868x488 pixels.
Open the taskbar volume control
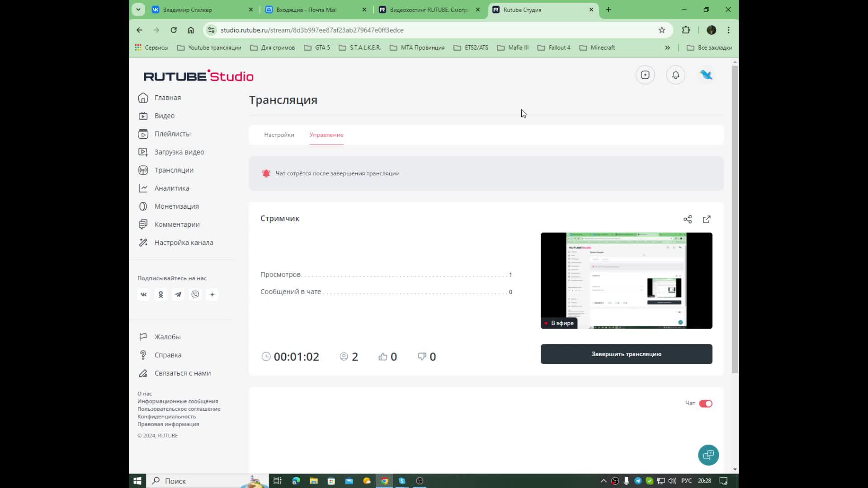click(x=672, y=481)
